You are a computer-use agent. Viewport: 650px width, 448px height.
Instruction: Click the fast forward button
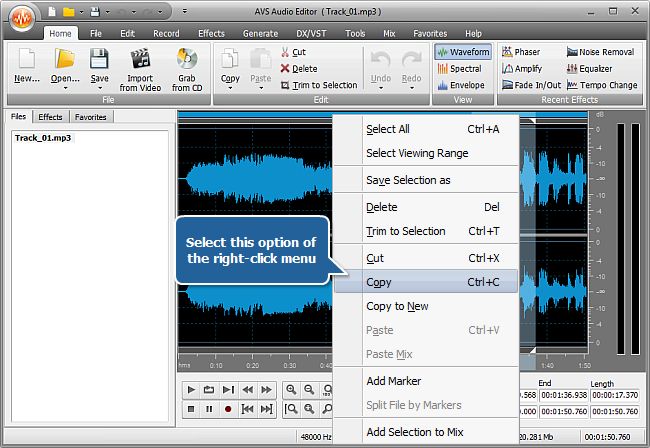point(266,390)
